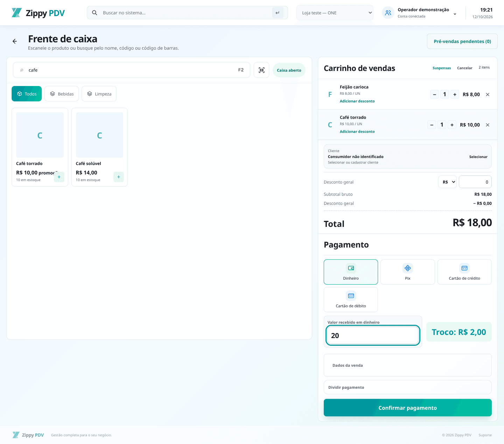This screenshot has height=444, width=504.
Task: Open the R$ discount type dropdown
Action: (447, 182)
